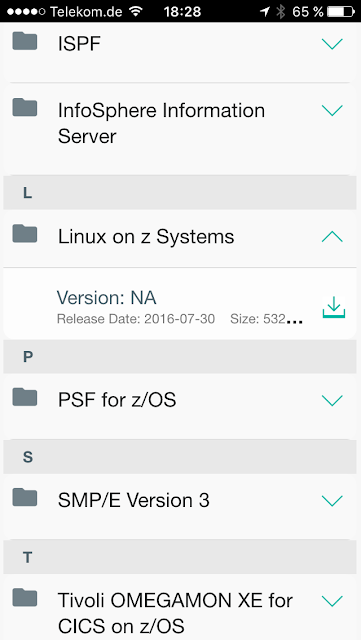This screenshot has height=640, width=361.
Task: Tap the Release Date: 2016-07-30 text
Action: [136, 319]
